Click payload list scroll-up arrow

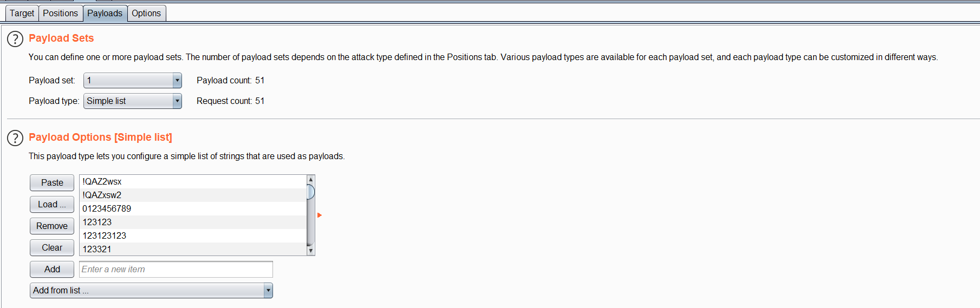(310, 179)
